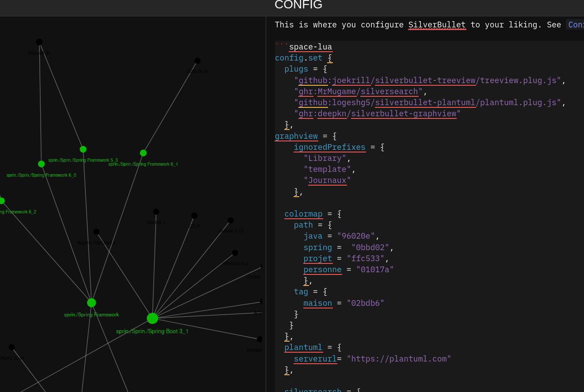Click the SilverBullet word in the intro sentence

pyautogui.click(x=437, y=25)
